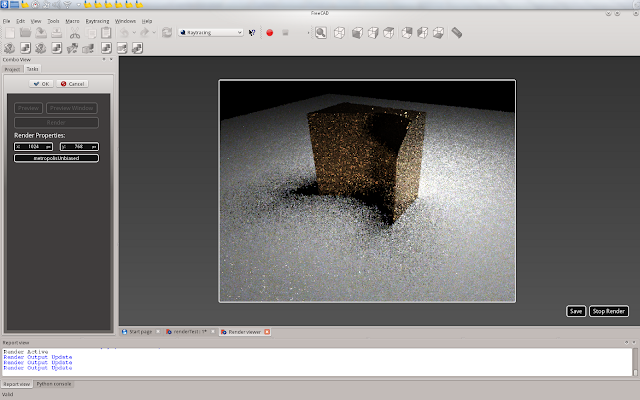The width and height of the screenshot is (640, 400).
Task: Click Cancel in the Tasks panel
Action: (73, 84)
